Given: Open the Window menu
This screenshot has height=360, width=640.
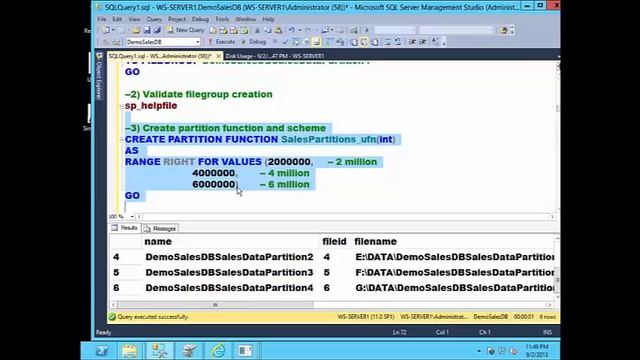Looking at the screenshot, I should click(245, 19).
